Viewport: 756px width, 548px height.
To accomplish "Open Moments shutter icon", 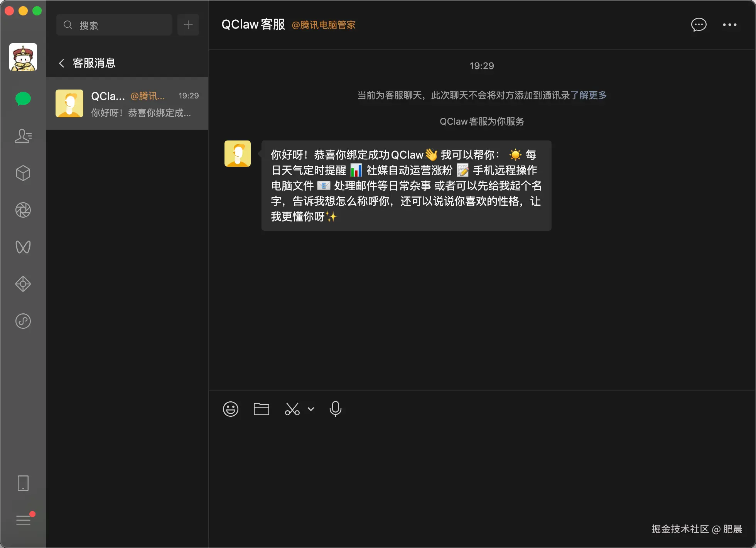I will [x=23, y=210].
